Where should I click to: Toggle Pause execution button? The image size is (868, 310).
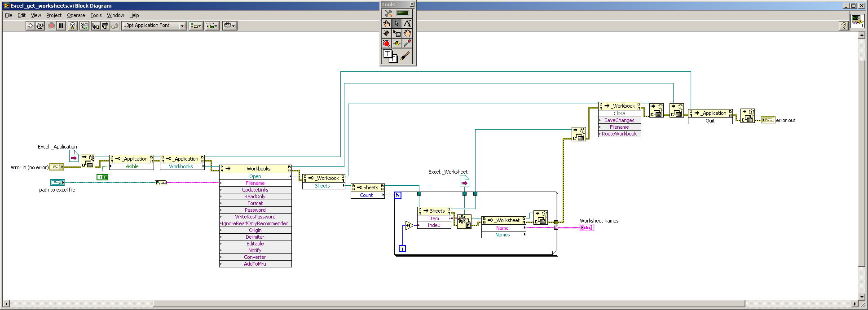point(61,26)
